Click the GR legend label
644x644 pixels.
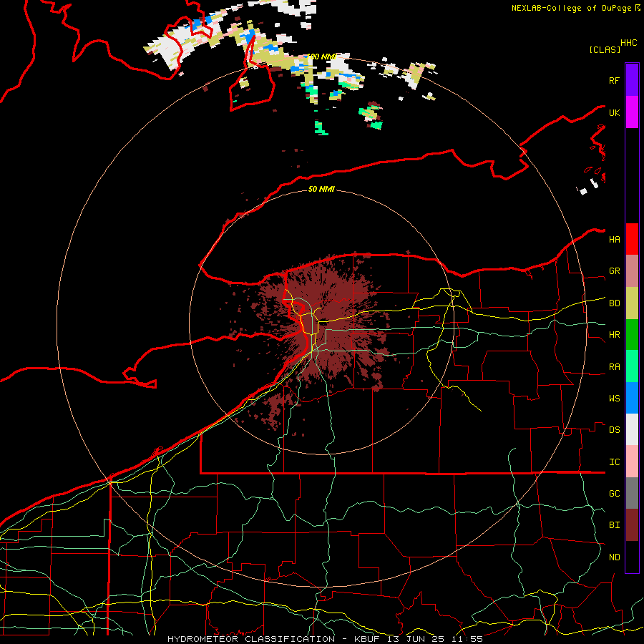615,271
